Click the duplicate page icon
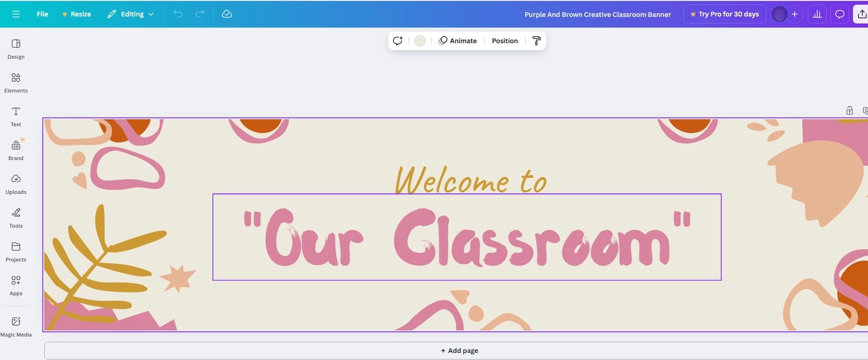 click(x=865, y=111)
